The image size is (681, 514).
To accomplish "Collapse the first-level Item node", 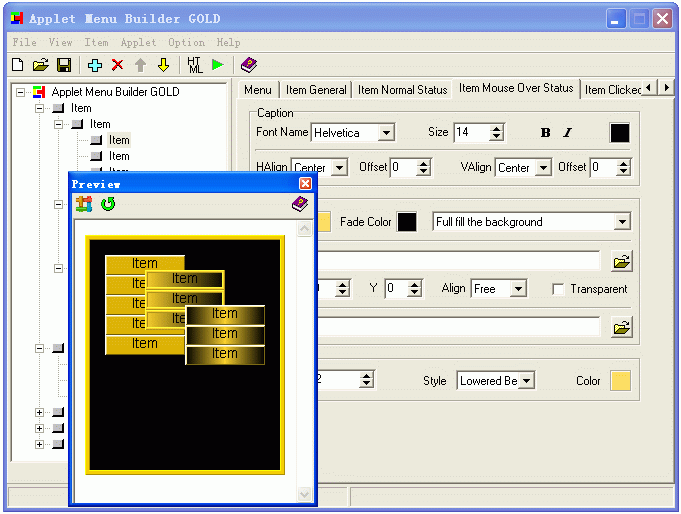I will pos(40,108).
